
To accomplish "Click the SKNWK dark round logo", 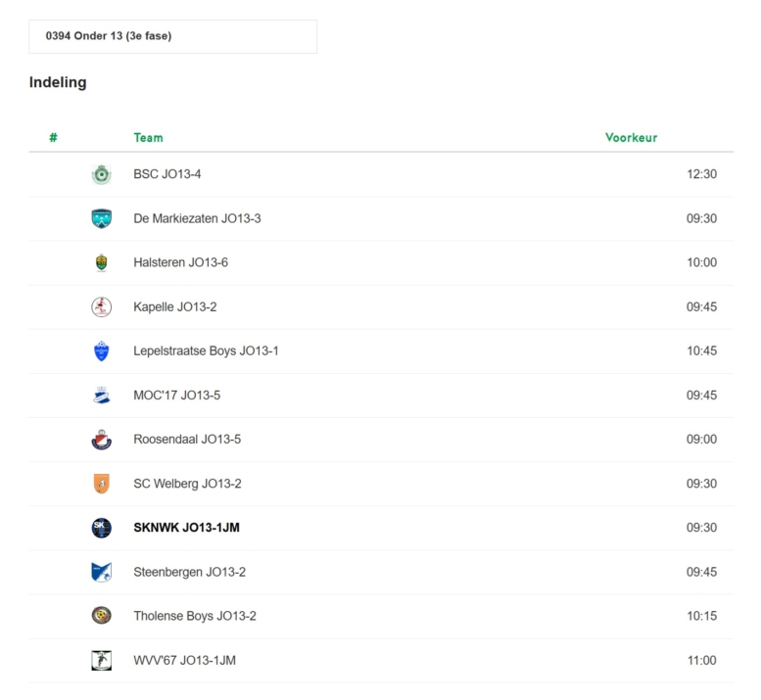I will (x=102, y=528).
